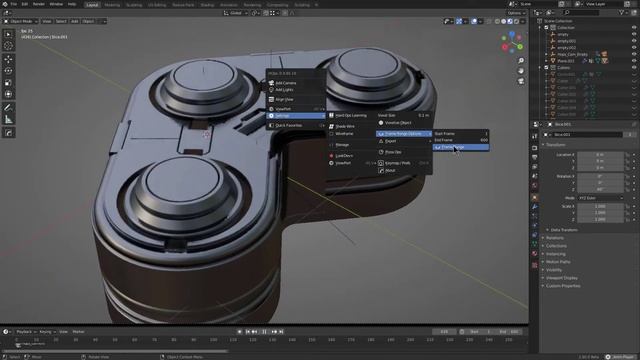Open the Modifiers wrench properties tab
640x360 pixels.
(x=535, y=207)
